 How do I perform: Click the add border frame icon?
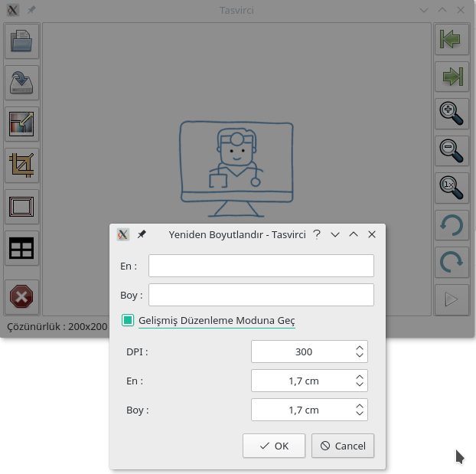21,207
